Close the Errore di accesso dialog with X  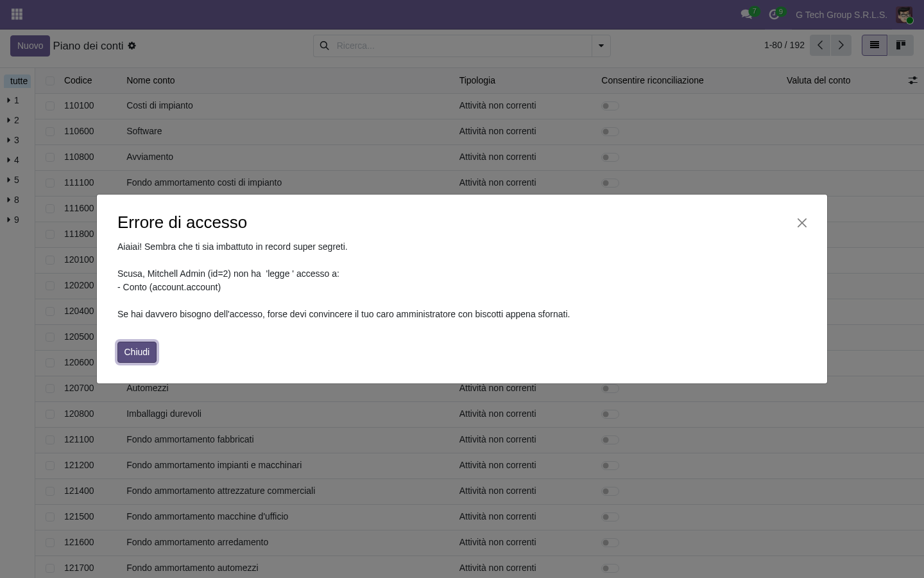pyautogui.click(x=802, y=223)
